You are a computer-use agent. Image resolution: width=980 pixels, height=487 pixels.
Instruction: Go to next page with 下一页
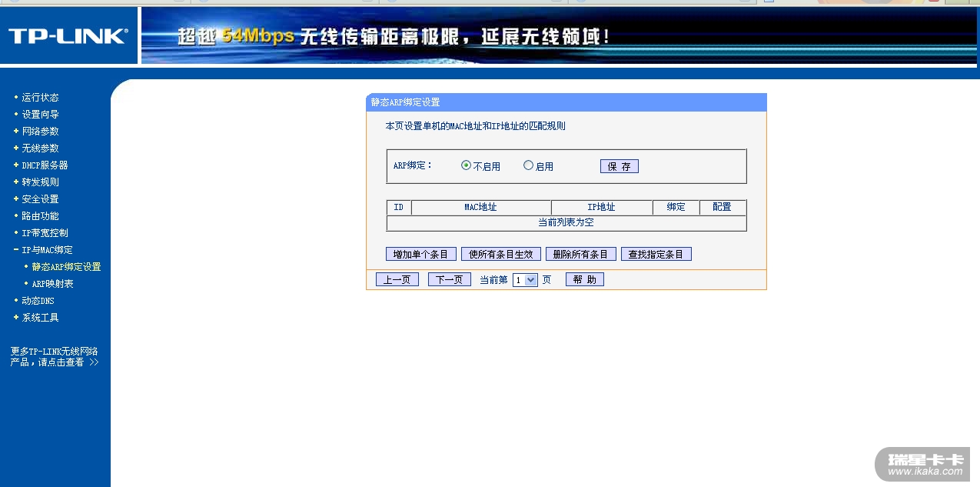[x=450, y=279]
